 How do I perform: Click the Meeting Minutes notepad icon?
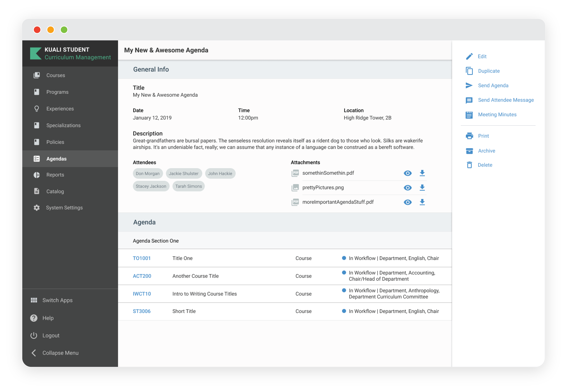[x=469, y=115]
